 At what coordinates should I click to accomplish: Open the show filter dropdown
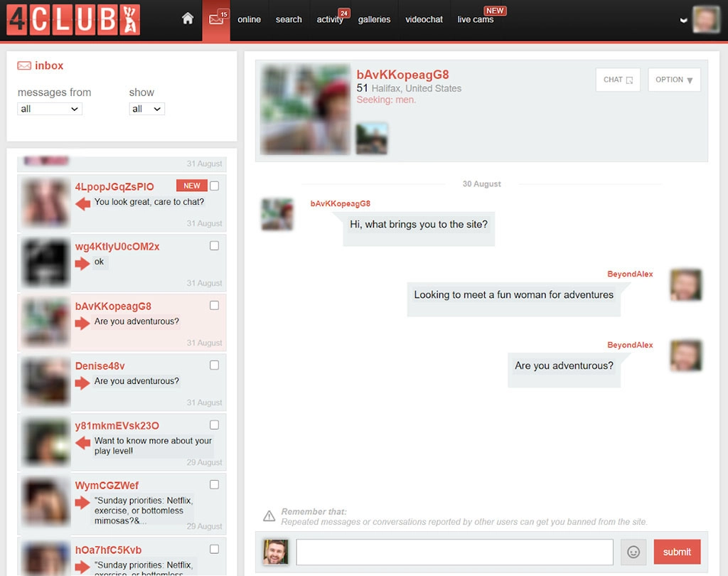146,108
